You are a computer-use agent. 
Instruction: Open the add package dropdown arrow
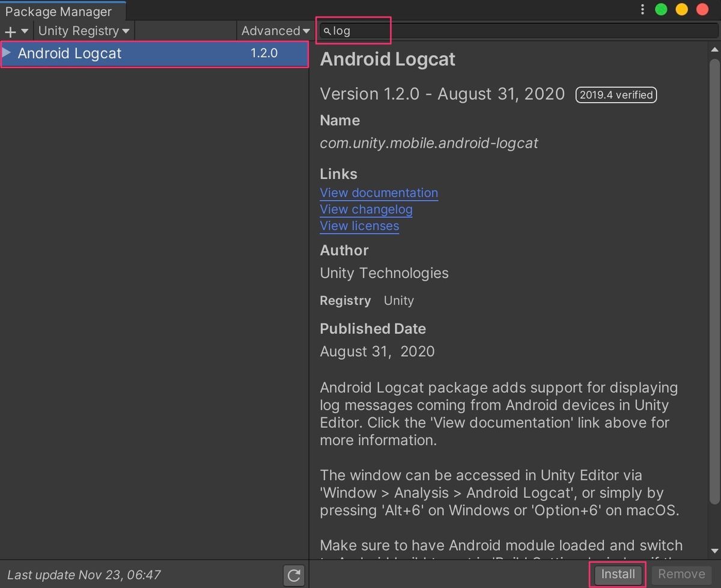[x=25, y=31]
